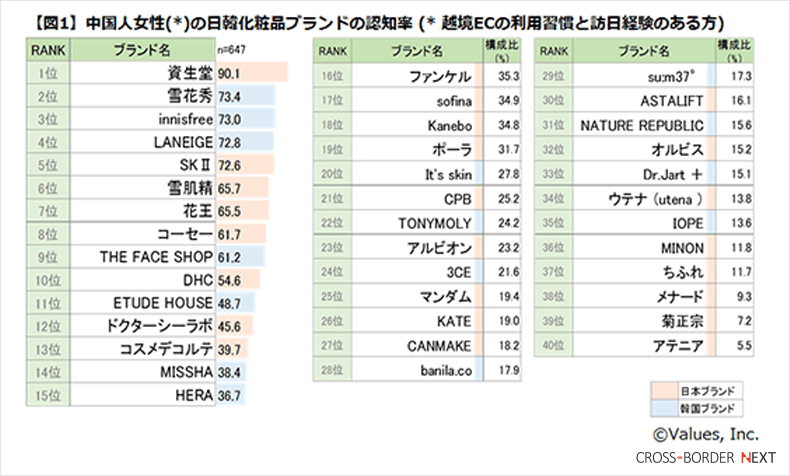Select the Kanebo brand cell
The height and width of the screenshot is (476, 790).
click(x=417, y=125)
